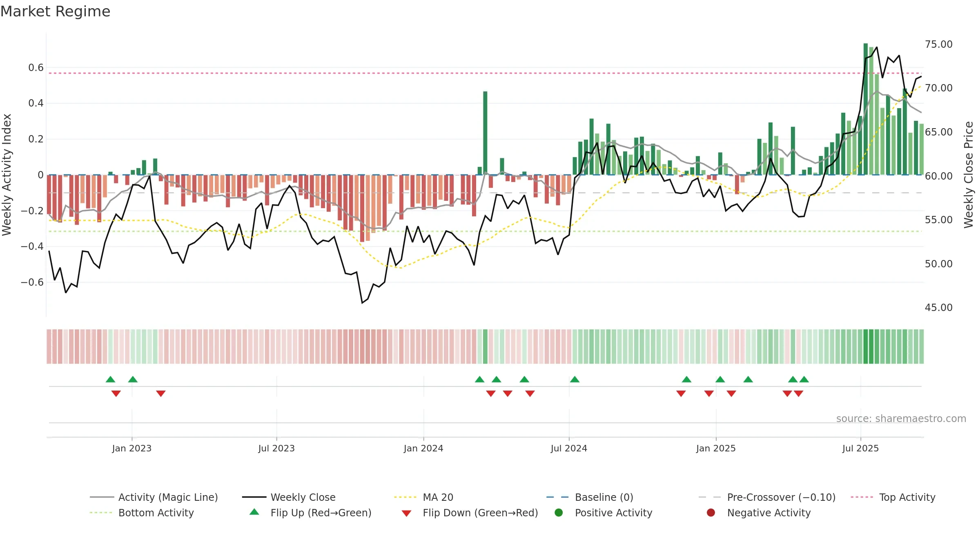This screenshot has width=980, height=551.
Task: Click the −0.2 activity axis tick
Action: coord(32,211)
